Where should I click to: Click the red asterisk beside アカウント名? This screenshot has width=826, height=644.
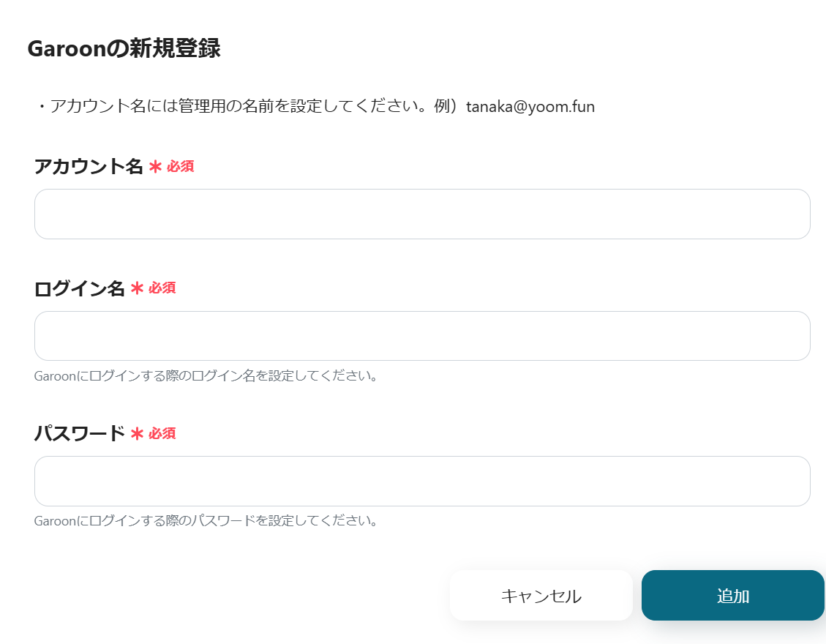pyautogui.click(x=155, y=167)
